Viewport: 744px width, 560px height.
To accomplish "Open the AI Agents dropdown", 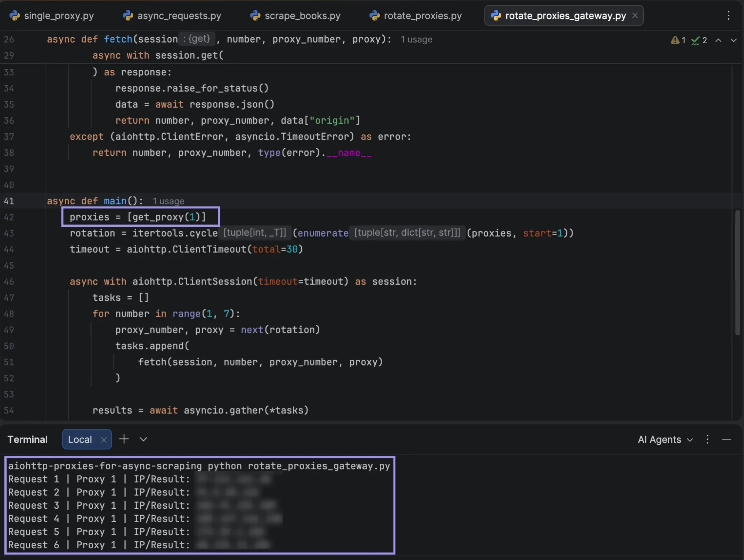I will (x=665, y=440).
